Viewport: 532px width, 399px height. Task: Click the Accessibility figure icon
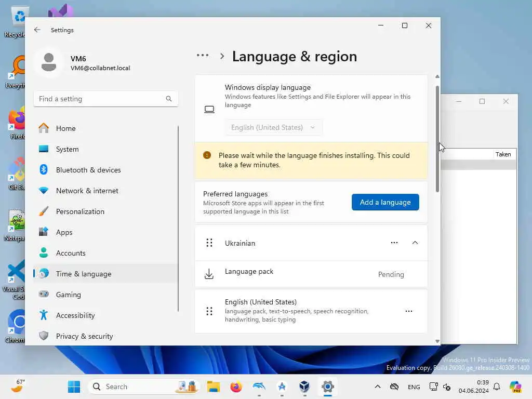pyautogui.click(x=44, y=315)
